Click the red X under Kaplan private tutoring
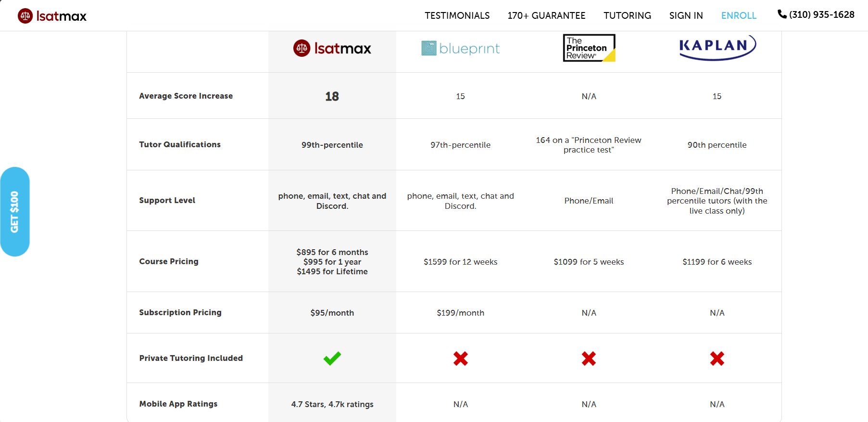This screenshot has height=422, width=868. pyautogui.click(x=717, y=358)
